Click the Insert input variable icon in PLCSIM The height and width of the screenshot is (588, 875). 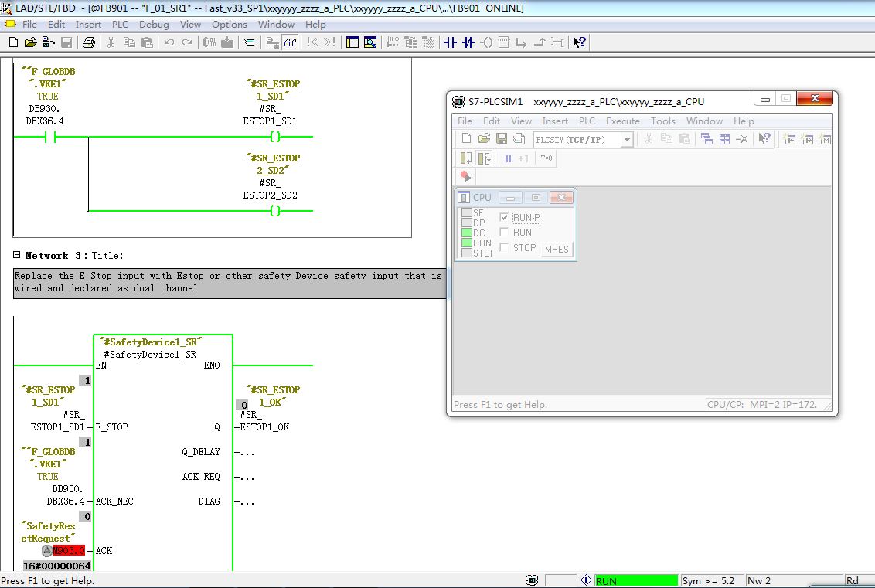point(790,139)
